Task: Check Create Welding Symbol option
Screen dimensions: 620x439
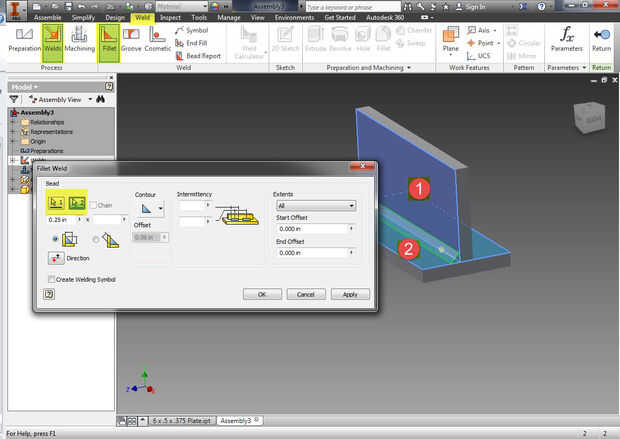Action: point(51,279)
